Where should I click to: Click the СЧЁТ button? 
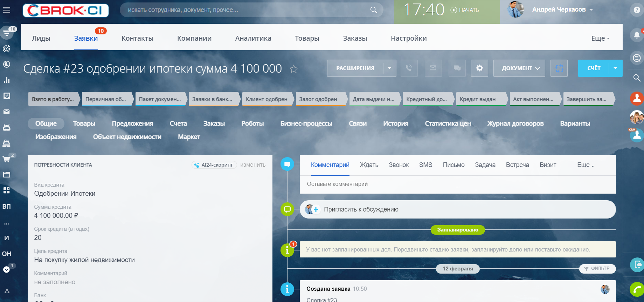point(594,68)
